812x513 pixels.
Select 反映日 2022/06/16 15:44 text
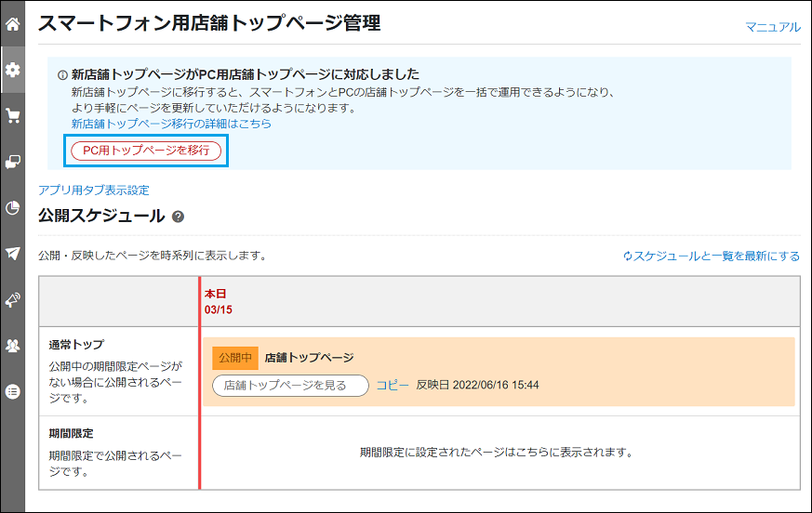tap(477, 385)
